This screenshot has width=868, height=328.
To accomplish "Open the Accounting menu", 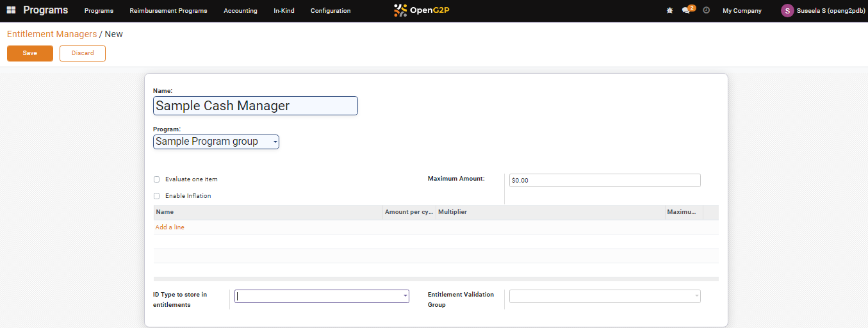I will point(240,11).
